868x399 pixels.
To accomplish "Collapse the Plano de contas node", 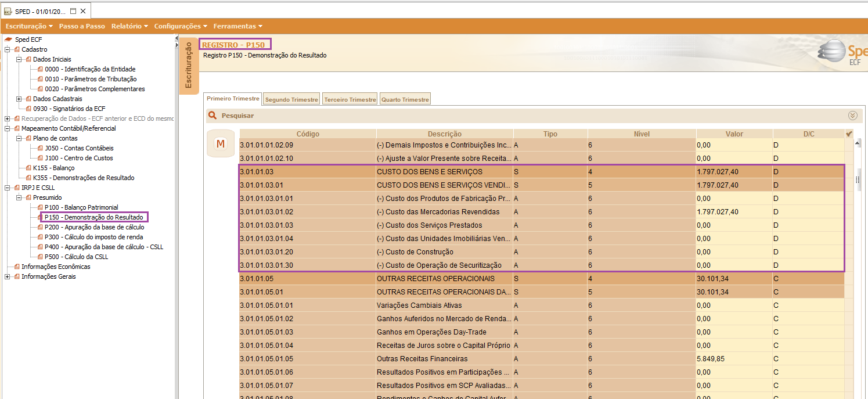I will [x=19, y=138].
